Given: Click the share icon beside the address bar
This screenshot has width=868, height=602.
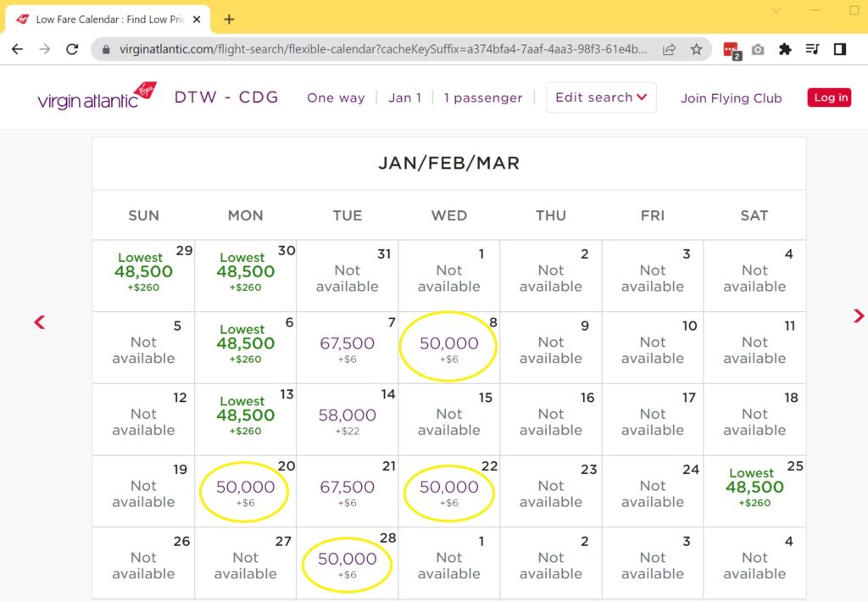Looking at the screenshot, I should click(669, 49).
